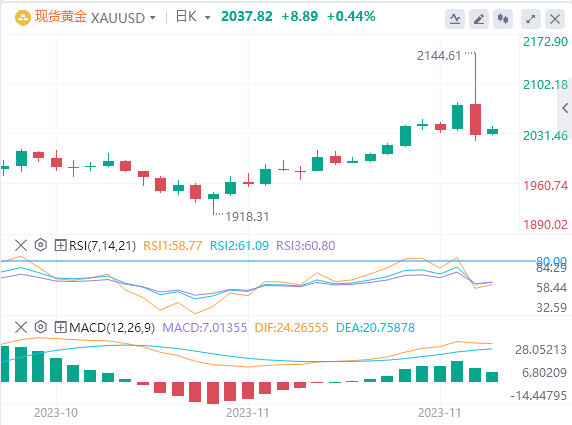Remove the MACD indicator panel
The image size is (572, 425).
pyautogui.click(x=21, y=327)
